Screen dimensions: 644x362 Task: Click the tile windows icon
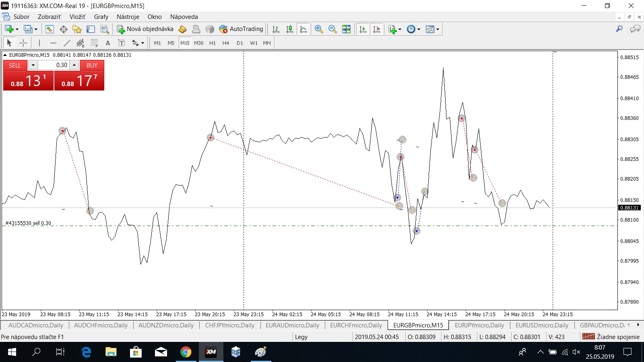pos(346,29)
